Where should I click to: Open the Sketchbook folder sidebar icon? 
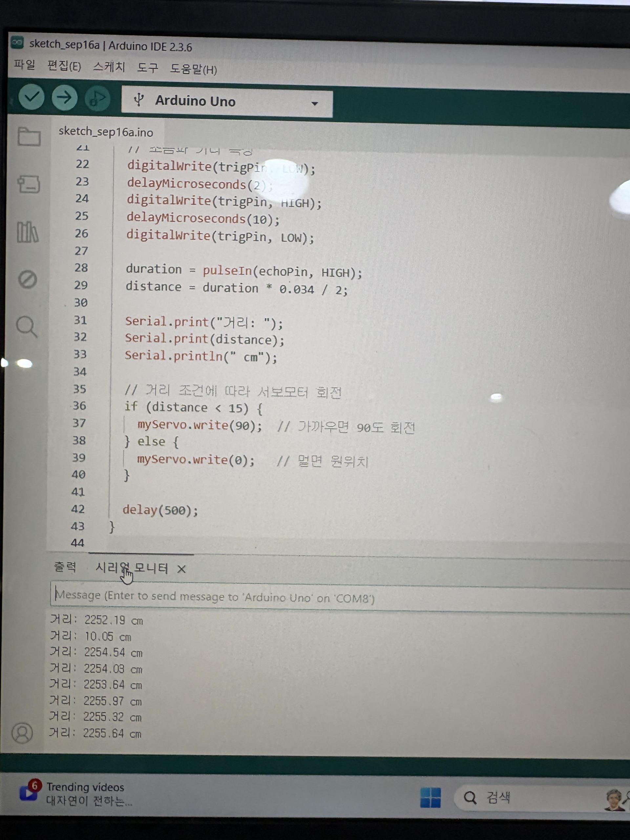[29, 136]
